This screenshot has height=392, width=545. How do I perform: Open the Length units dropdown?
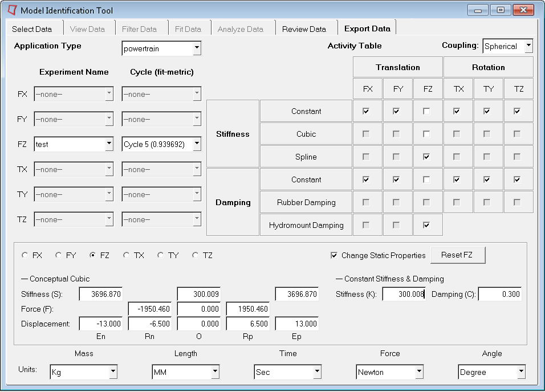pyautogui.click(x=215, y=373)
